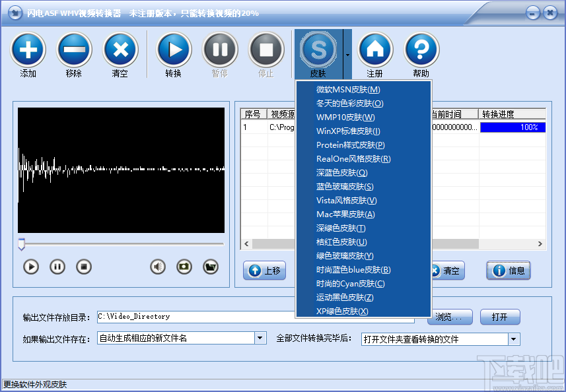566x392 pixels.
Task: Click the preview seek slider handle
Action: click(22, 244)
